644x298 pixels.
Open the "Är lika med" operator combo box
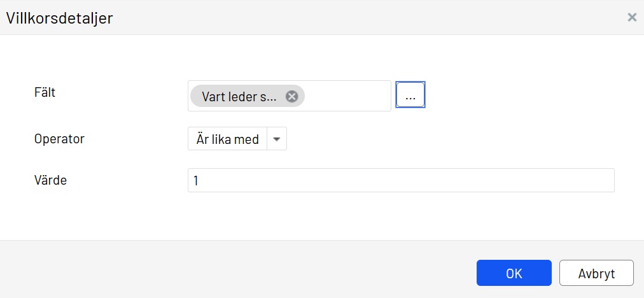click(x=228, y=139)
